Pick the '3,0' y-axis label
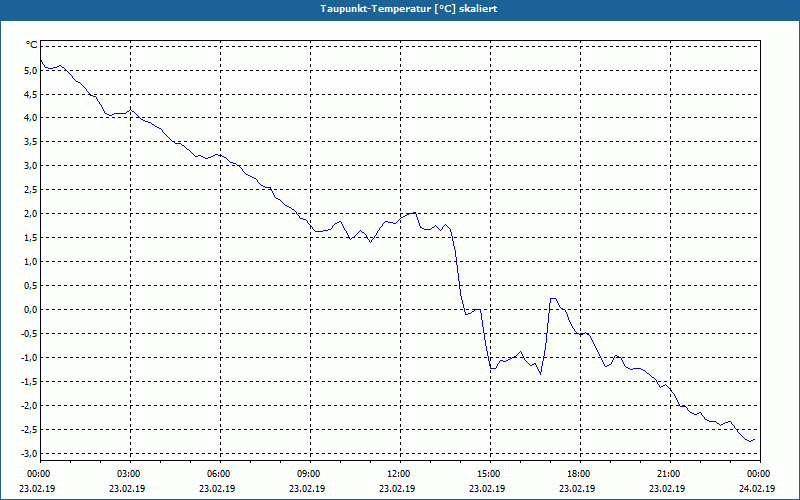The width and height of the screenshot is (800, 500). pos(31,166)
